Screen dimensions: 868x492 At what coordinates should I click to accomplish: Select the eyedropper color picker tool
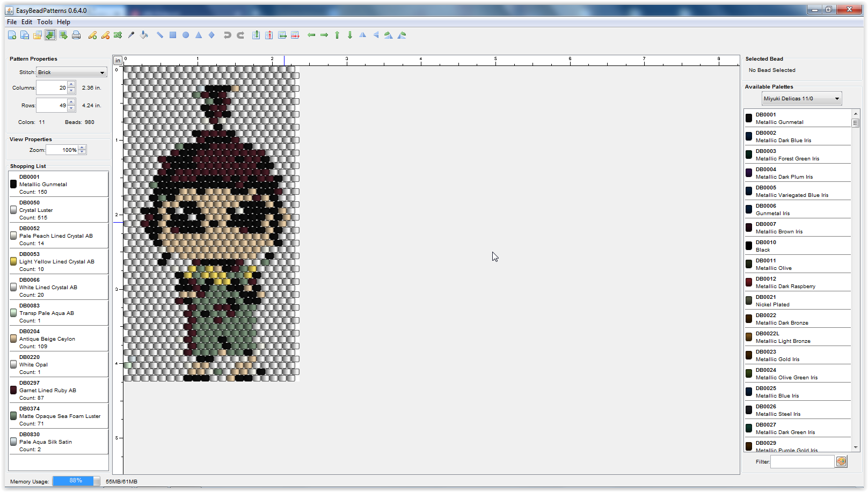click(131, 35)
